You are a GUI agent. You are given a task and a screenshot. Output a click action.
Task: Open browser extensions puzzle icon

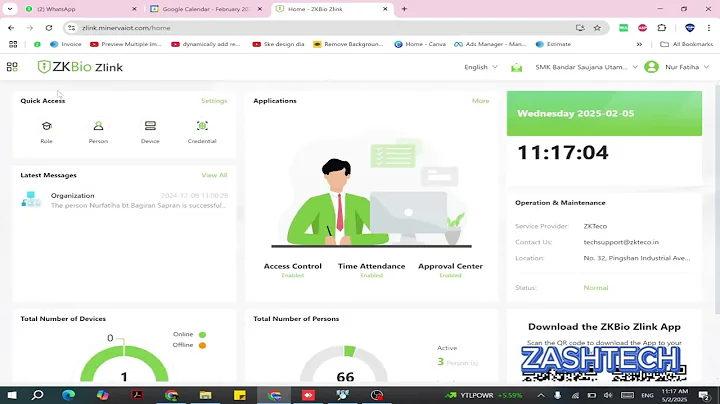[662, 28]
